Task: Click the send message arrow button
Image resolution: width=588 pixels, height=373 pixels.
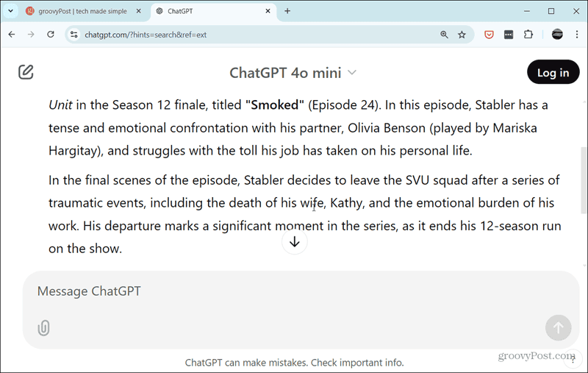Action: point(558,327)
